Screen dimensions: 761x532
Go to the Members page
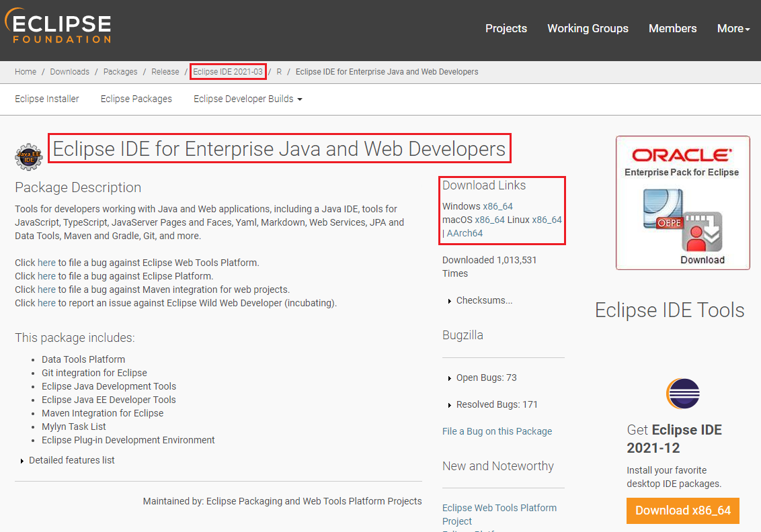(672, 28)
